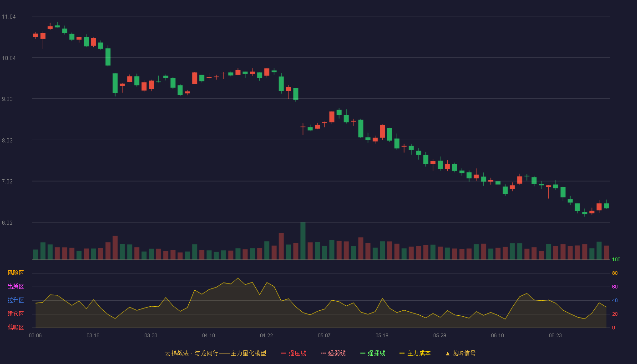The height and width of the screenshot is (364, 637).
Task: Click the 风险区 zone label
Action: [15, 273]
